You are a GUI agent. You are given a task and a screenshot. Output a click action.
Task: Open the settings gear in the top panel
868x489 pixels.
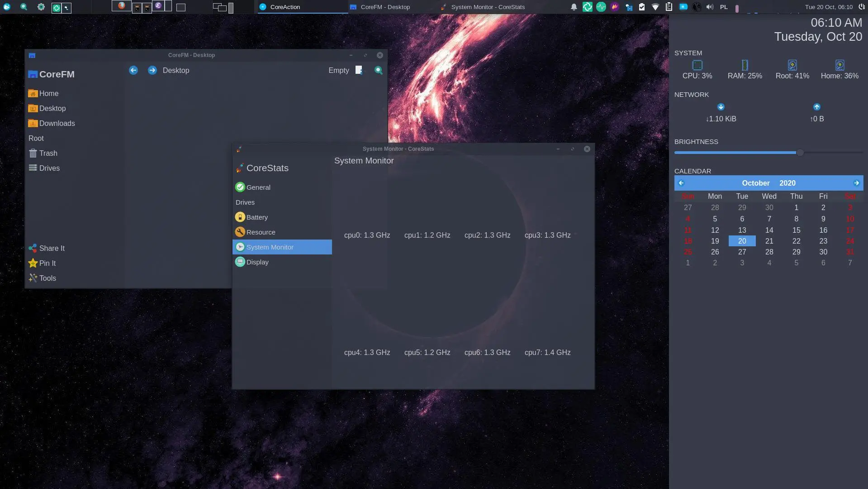coord(40,7)
